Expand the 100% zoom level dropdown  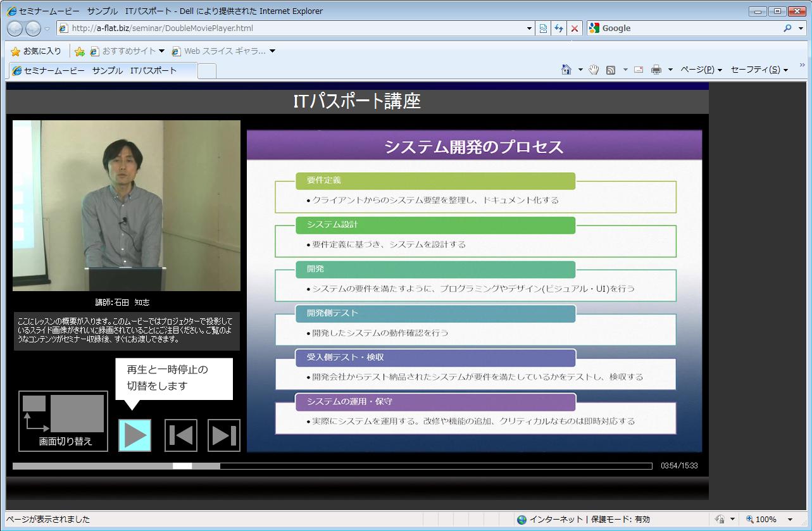(790, 520)
